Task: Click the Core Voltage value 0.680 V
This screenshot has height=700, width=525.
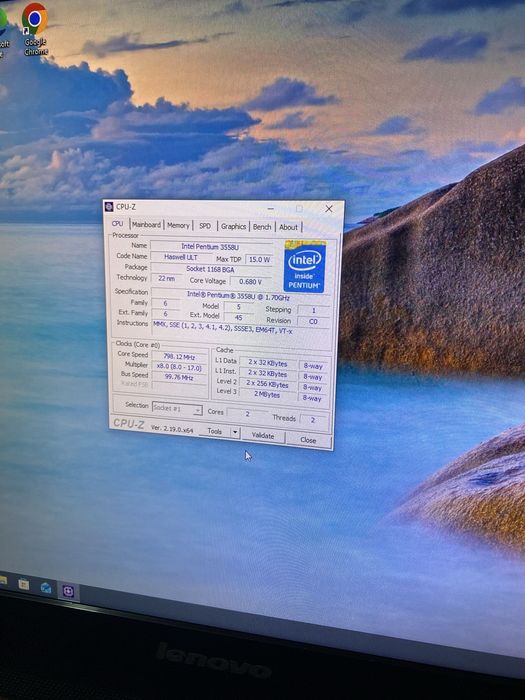Action: pyautogui.click(x=250, y=282)
